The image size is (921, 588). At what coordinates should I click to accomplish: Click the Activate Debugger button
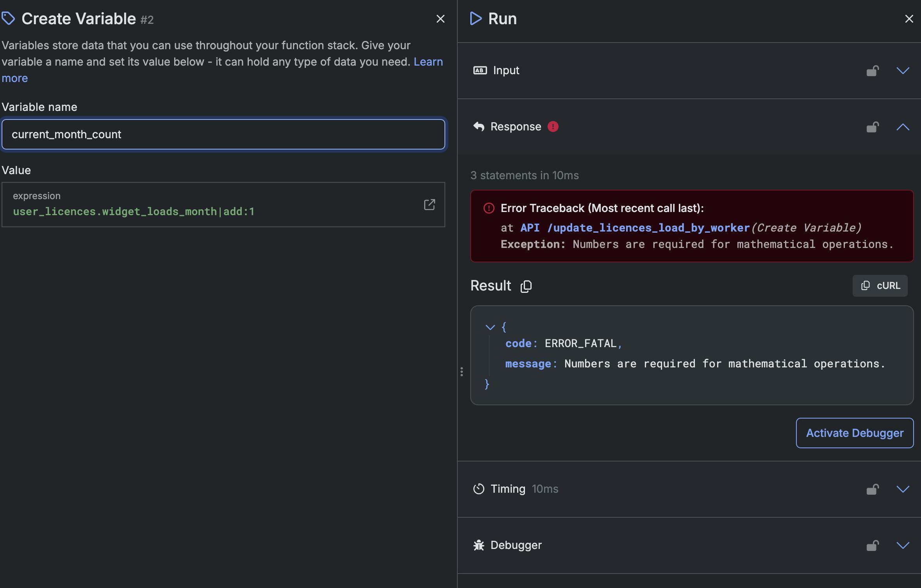[855, 433]
